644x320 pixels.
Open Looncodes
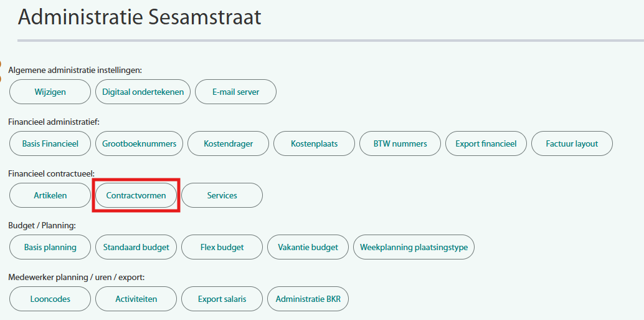point(50,299)
